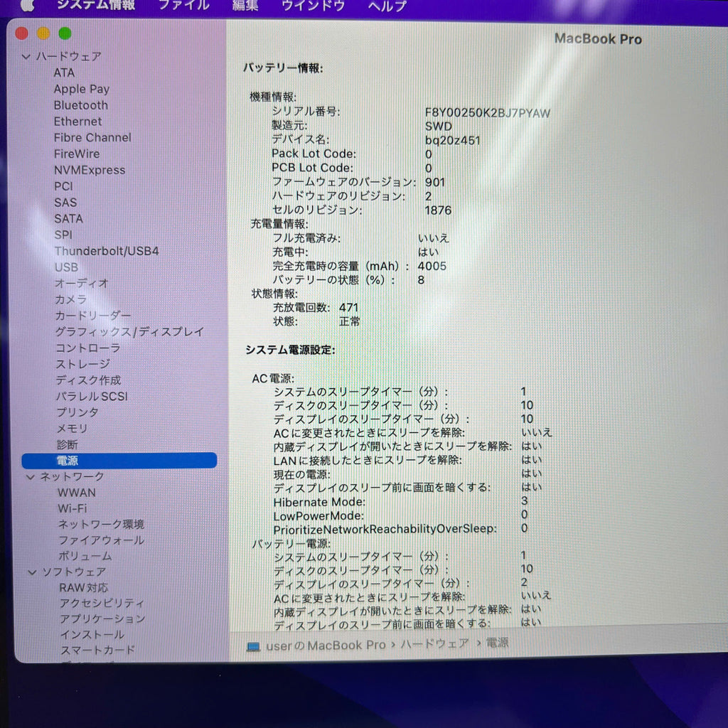The image size is (728, 728).
Task: Select オーディオ in the sidebar
Action: [82, 283]
